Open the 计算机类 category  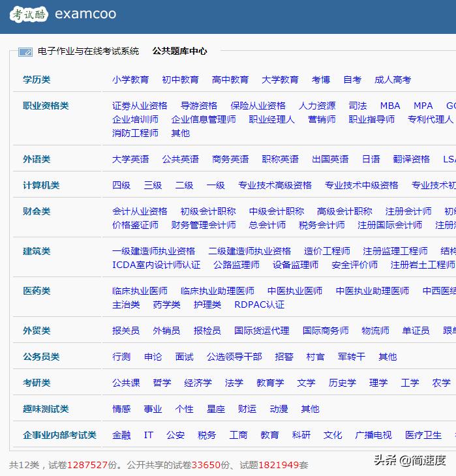coord(41,185)
